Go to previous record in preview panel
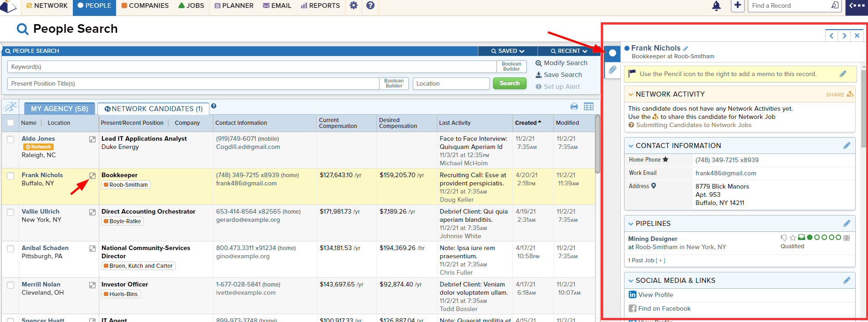Viewport: 868px width, 322px height. click(832, 36)
